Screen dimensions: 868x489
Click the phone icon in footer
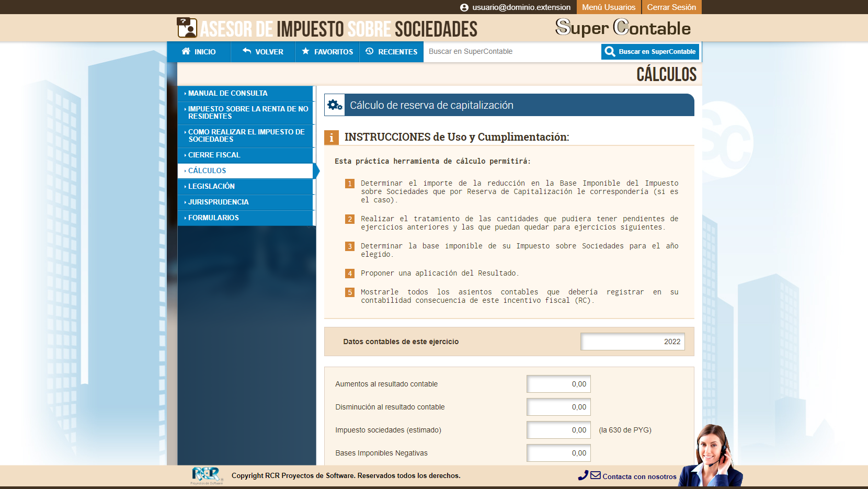coord(583,475)
